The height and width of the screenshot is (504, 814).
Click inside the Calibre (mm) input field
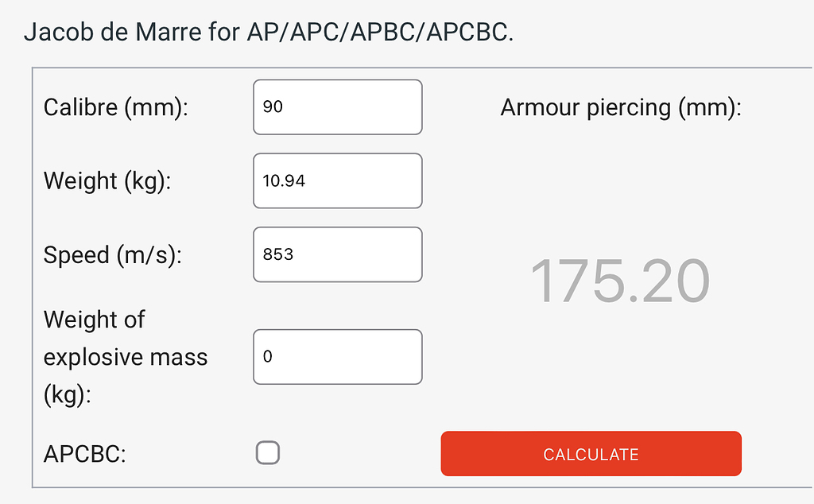coord(337,107)
